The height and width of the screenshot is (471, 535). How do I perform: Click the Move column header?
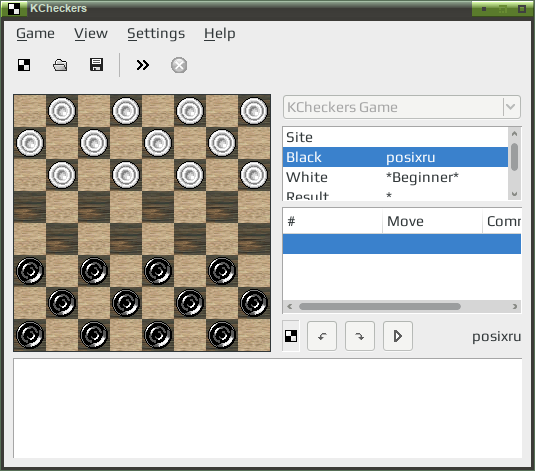coord(432,222)
